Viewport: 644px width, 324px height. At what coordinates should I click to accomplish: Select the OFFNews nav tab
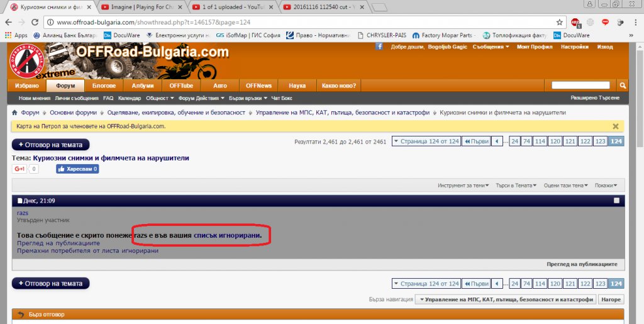[258, 86]
